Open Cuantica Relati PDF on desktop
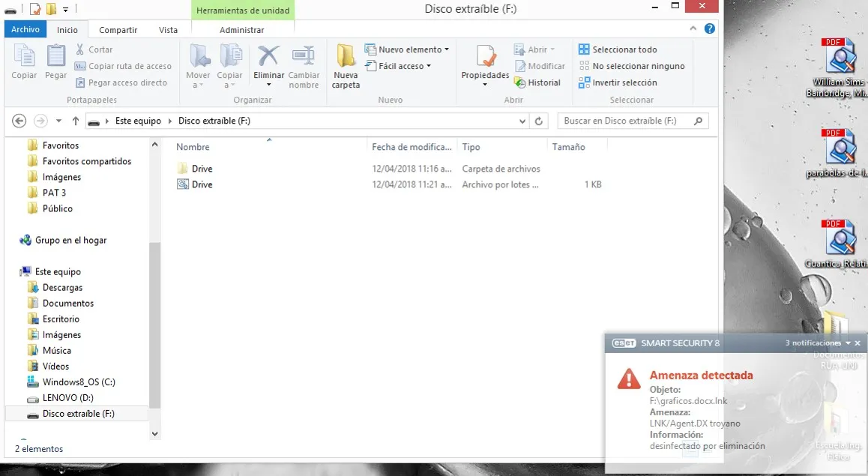 point(838,244)
